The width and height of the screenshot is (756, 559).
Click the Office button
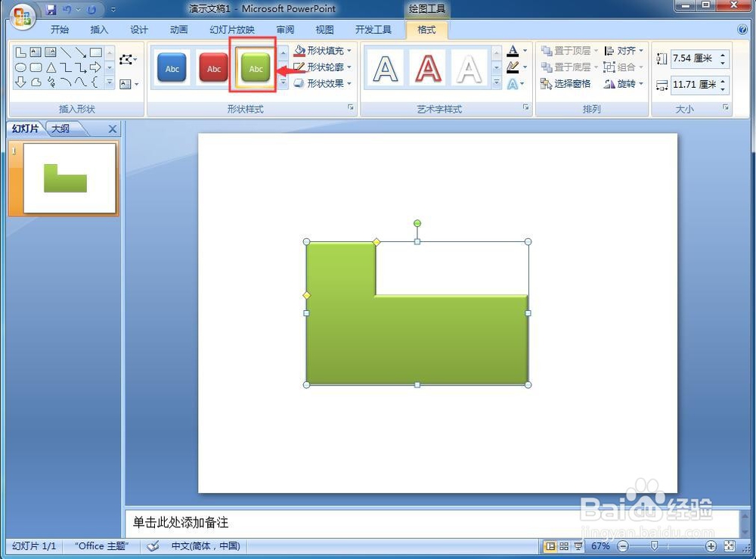coord(23,17)
